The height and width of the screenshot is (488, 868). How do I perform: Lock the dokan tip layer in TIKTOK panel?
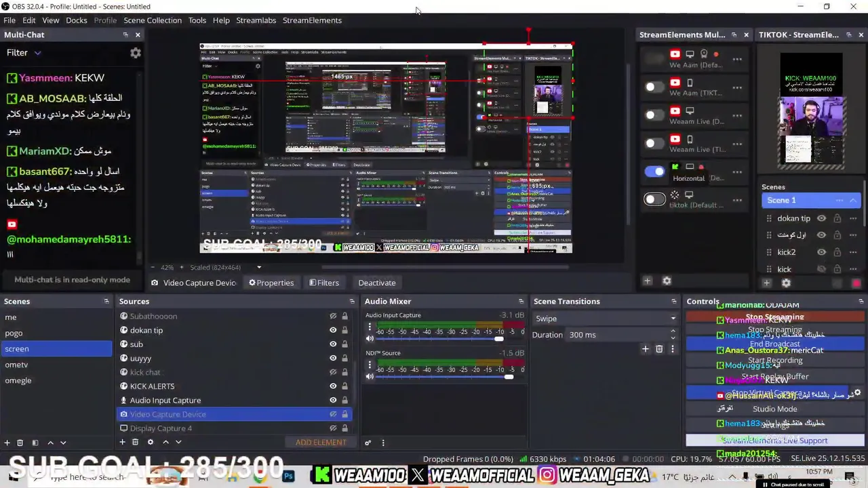click(837, 218)
